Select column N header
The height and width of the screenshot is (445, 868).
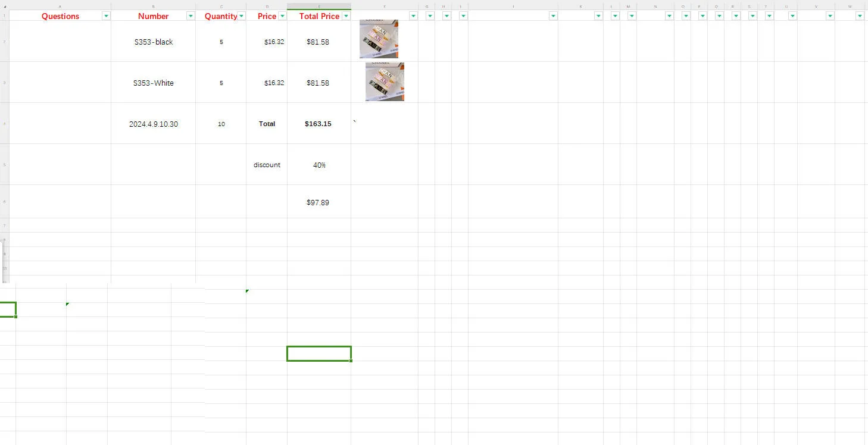point(655,6)
